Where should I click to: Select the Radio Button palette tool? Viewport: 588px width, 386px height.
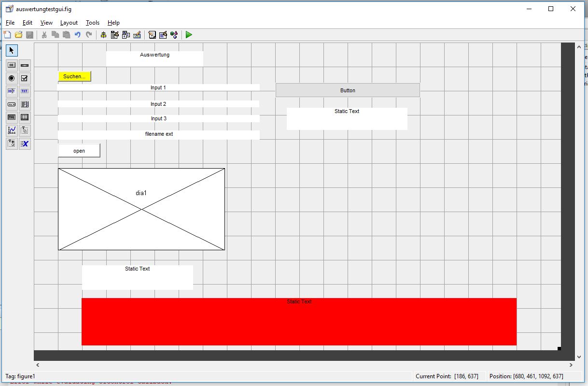pos(12,78)
